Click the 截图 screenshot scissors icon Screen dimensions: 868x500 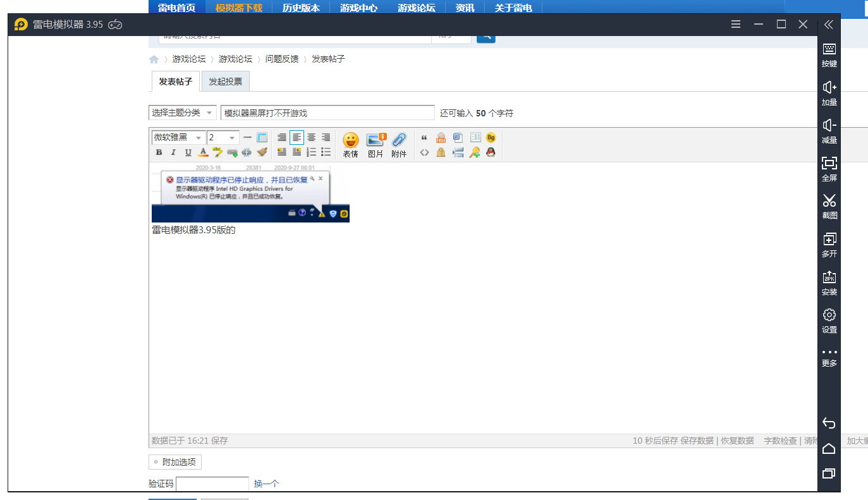[x=829, y=206]
